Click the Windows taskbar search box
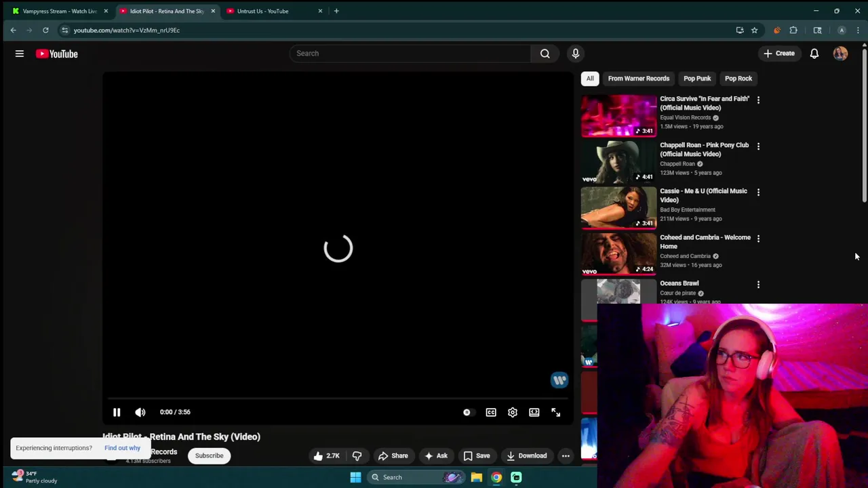 click(417, 477)
